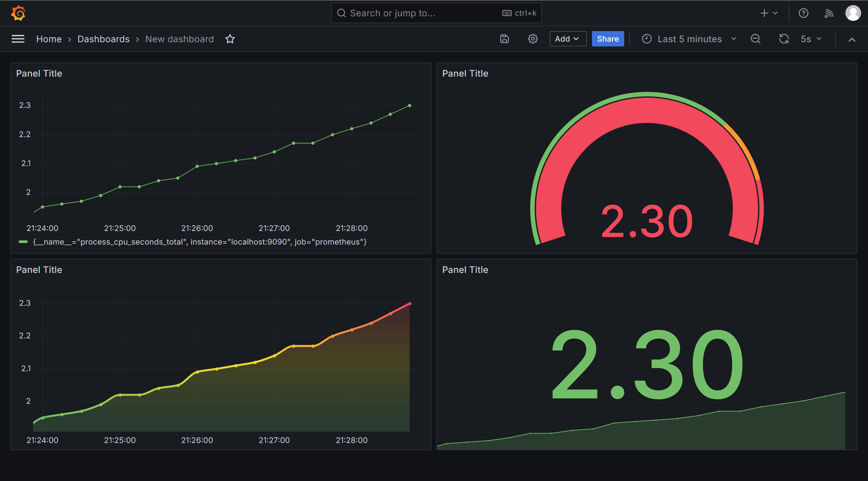Expand the Add dropdown menu

point(568,39)
